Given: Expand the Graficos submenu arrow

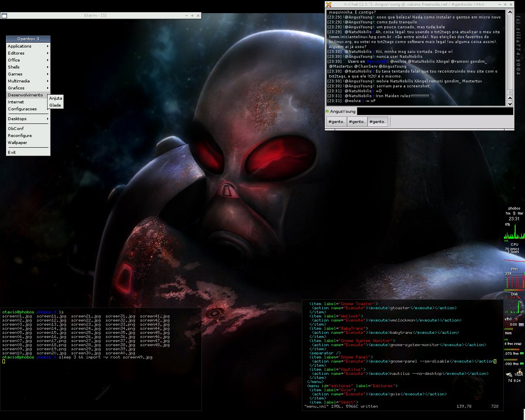Looking at the screenshot, I should click(48, 88).
